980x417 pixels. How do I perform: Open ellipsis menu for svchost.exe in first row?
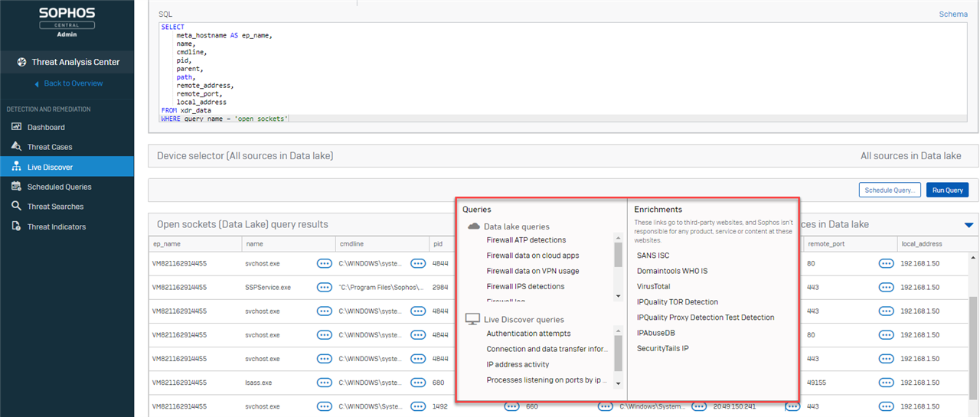[x=325, y=263]
